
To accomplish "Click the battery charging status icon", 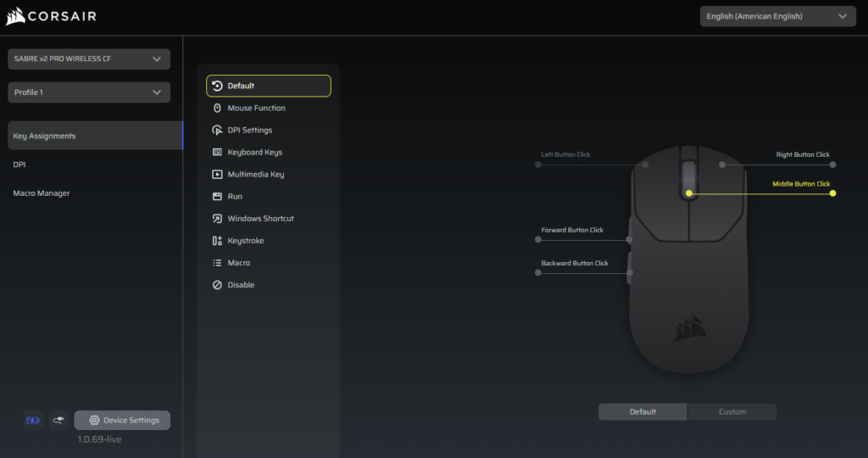I will 34,421.
